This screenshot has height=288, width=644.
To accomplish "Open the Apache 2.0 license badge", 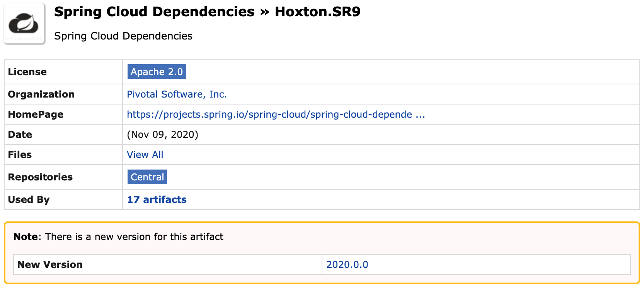I will (157, 72).
